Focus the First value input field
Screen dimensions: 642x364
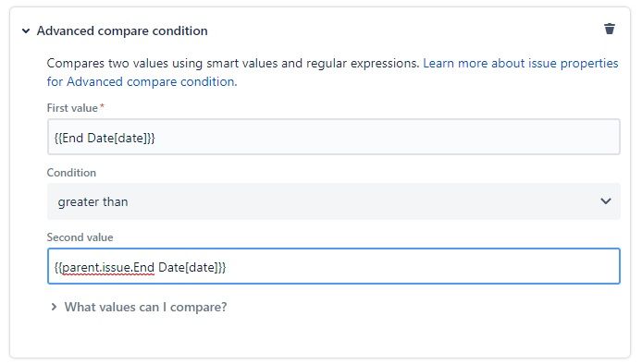[334, 137]
